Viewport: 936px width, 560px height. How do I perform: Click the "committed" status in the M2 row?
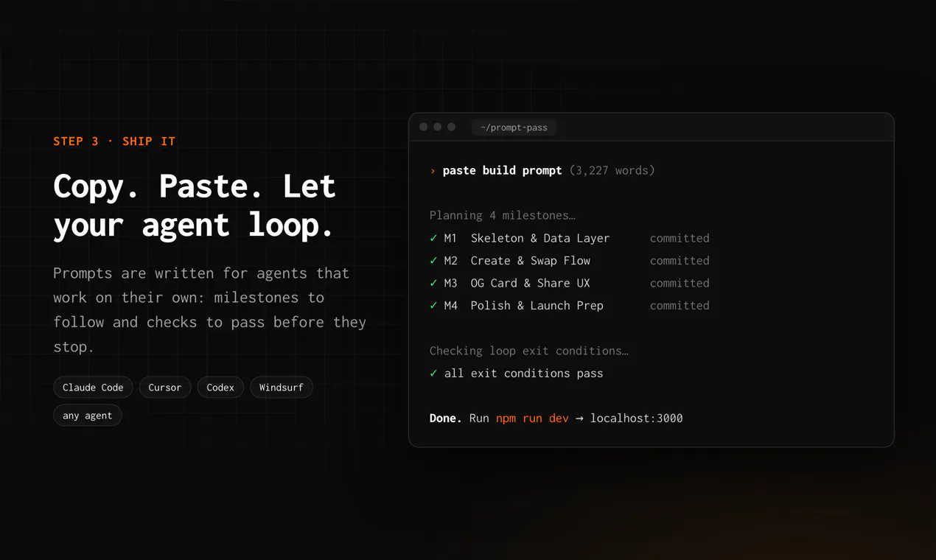(x=680, y=261)
